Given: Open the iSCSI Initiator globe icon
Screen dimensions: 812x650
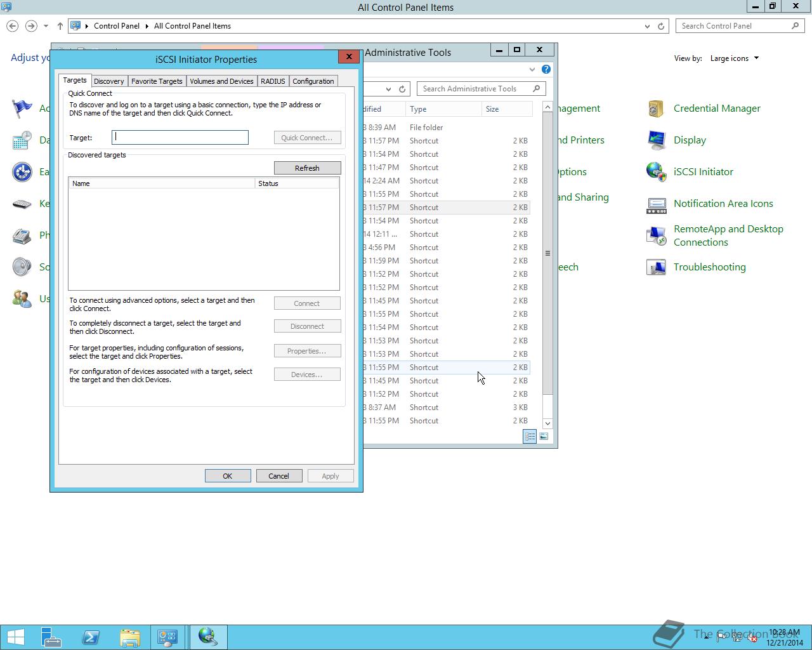Looking at the screenshot, I should pos(656,172).
